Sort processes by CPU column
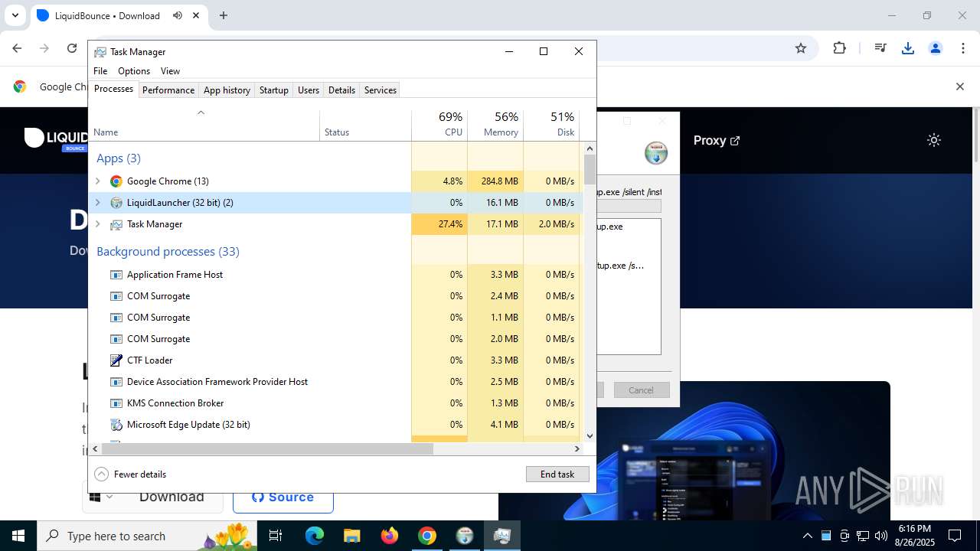Screen dimensions: 980x551 pyautogui.click(x=439, y=125)
